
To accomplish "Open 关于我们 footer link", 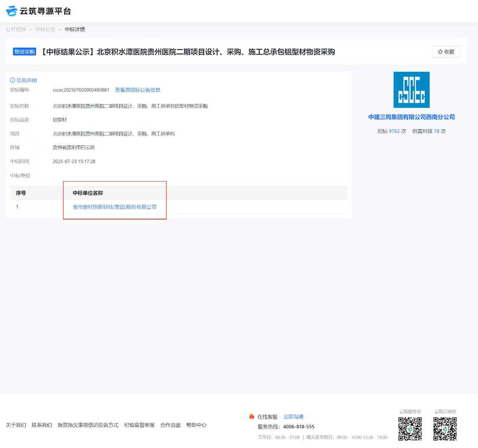I will (x=16, y=425).
